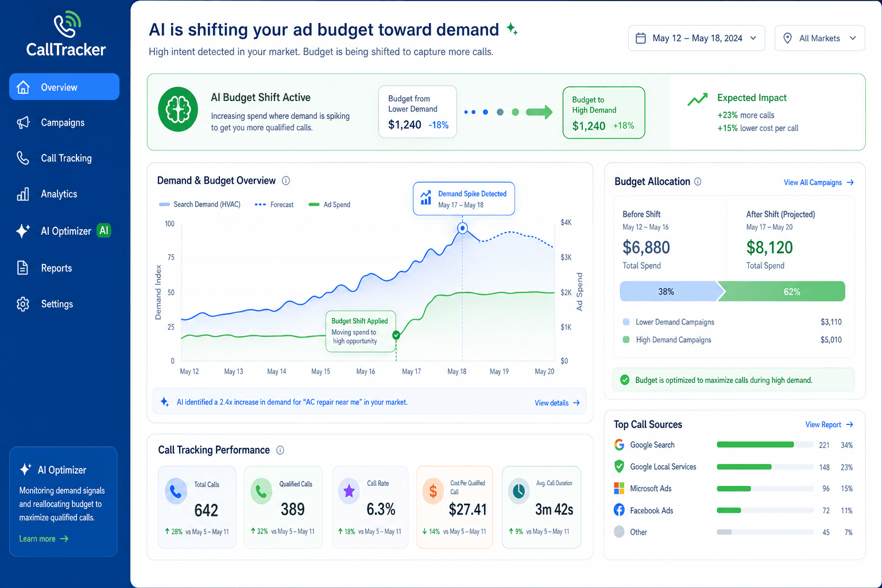Click the Campaigns megaphone icon
882x588 pixels.
23,122
